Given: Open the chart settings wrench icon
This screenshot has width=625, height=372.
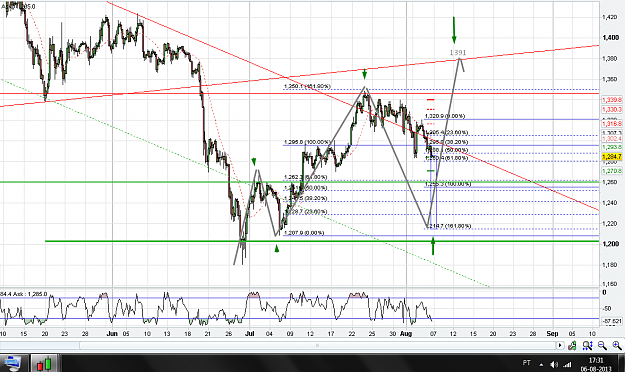Looking at the screenshot, I should pyautogui.click(x=572, y=345).
